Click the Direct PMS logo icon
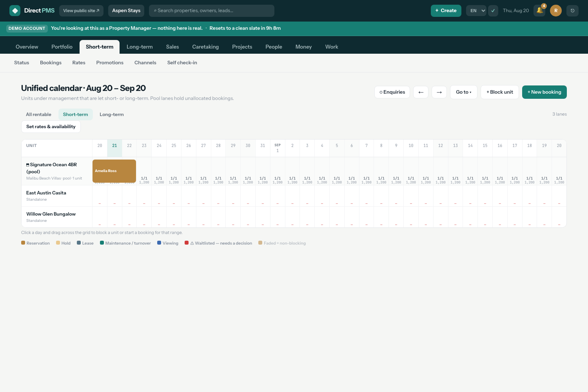 [15, 11]
